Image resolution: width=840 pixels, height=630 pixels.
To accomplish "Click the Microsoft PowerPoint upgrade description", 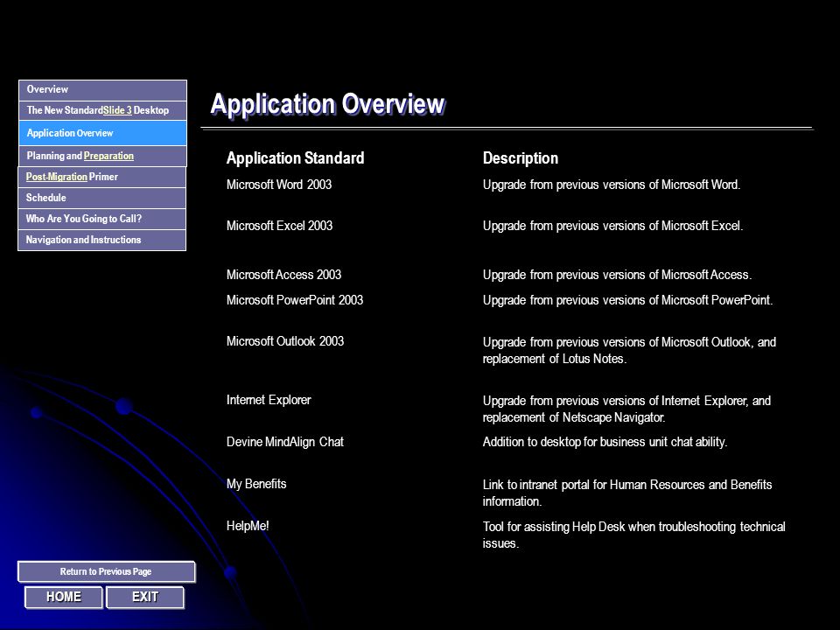I will coord(628,300).
